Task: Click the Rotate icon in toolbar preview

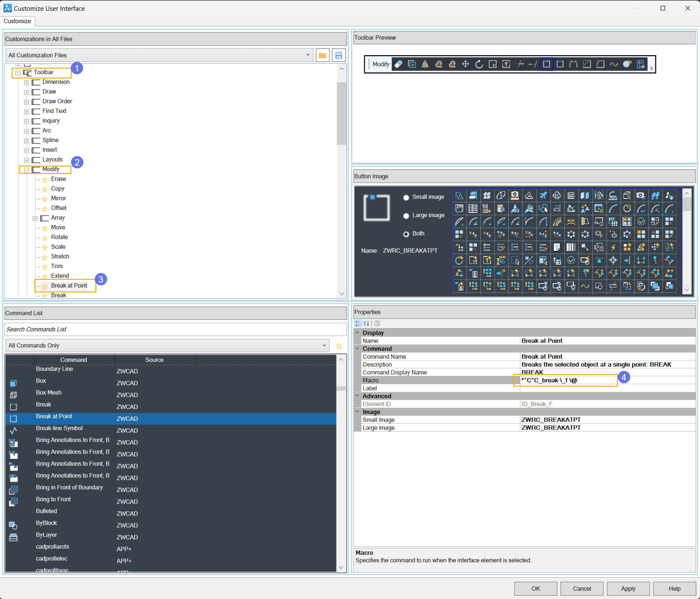Action: point(479,64)
